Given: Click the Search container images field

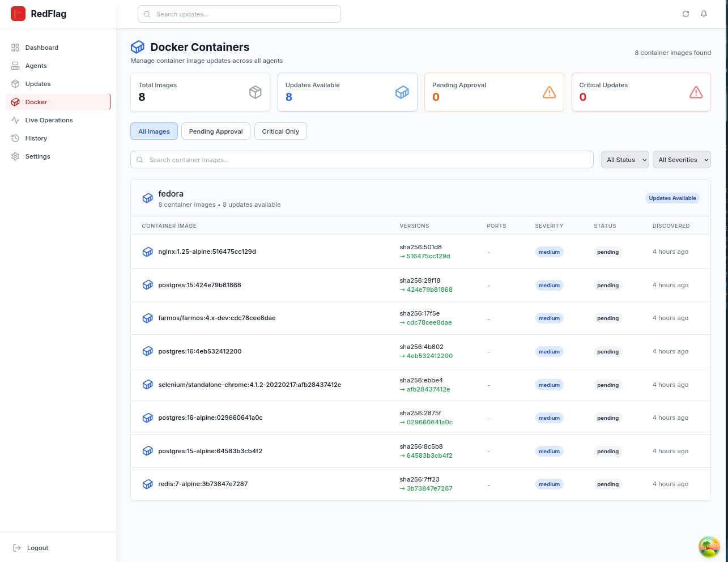Looking at the screenshot, I should coord(363,160).
